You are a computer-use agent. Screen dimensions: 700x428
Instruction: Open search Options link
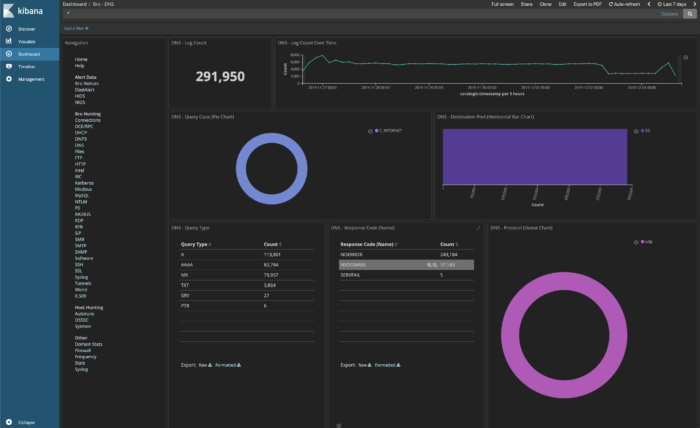point(669,14)
